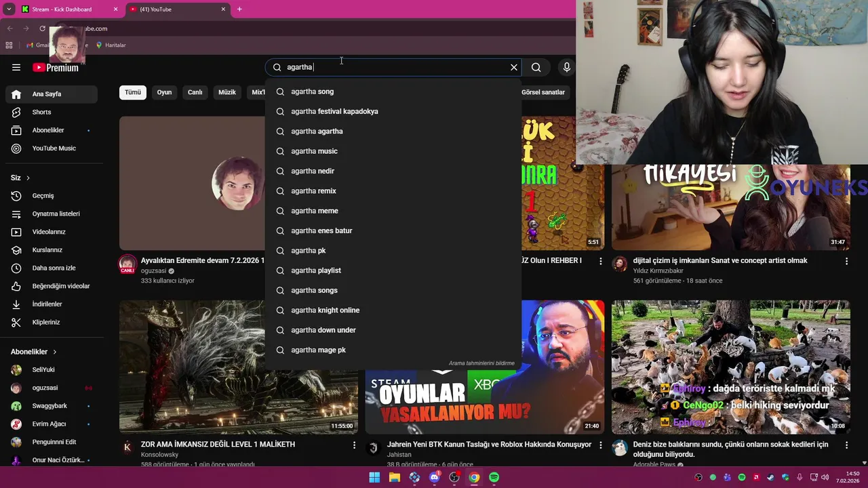Open oguzsasi channel subscription

pos(52,388)
